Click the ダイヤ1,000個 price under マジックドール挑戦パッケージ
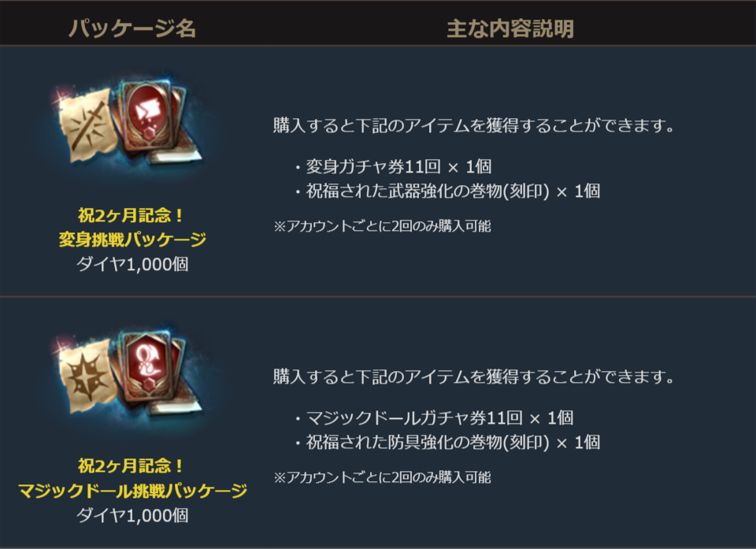The height and width of the screenshot is (549, 756). 132,516
